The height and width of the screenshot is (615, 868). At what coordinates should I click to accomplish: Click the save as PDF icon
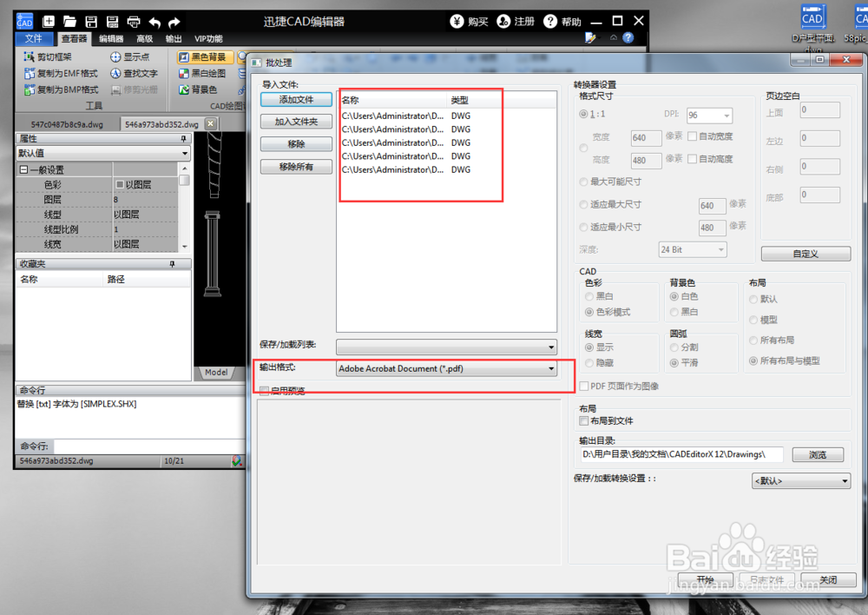[112, 22]
